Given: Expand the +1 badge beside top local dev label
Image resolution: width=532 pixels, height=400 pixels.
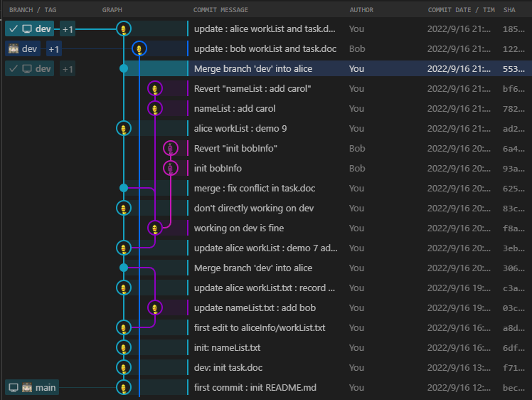Looking at the screenshot, I should click(68, 29).
